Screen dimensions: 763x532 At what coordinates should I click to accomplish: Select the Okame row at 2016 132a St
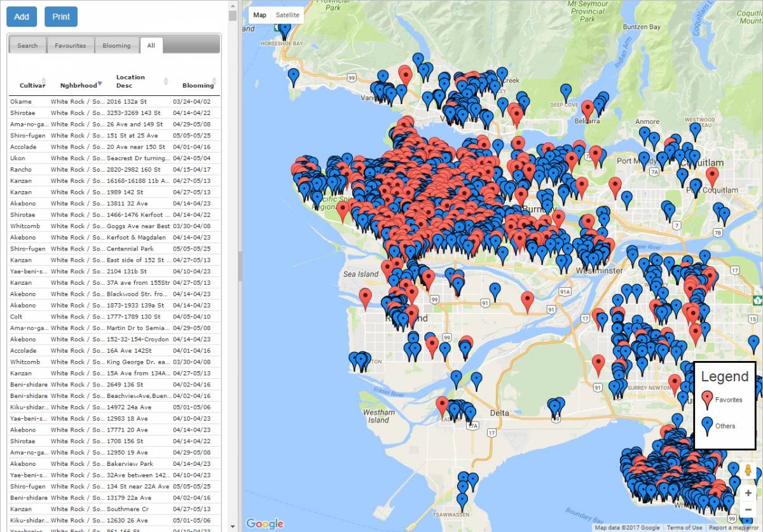[114, 102]
